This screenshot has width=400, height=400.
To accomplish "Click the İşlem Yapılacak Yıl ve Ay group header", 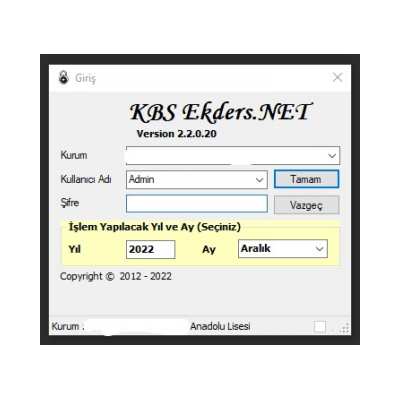I will click(155, 227).
